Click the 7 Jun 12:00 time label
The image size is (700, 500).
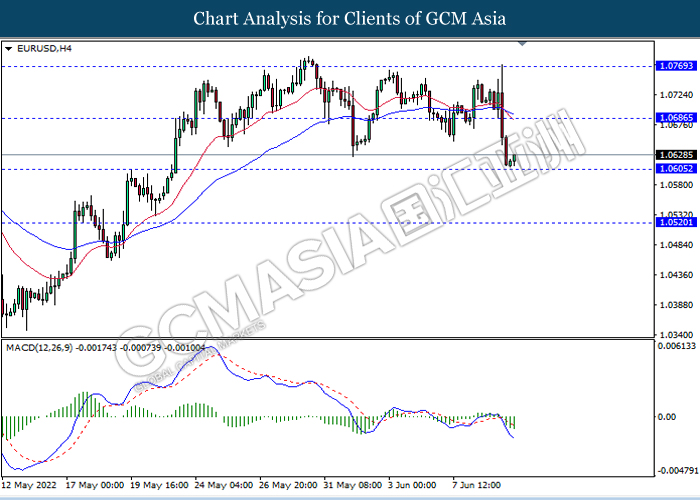[x=476, y=485]
